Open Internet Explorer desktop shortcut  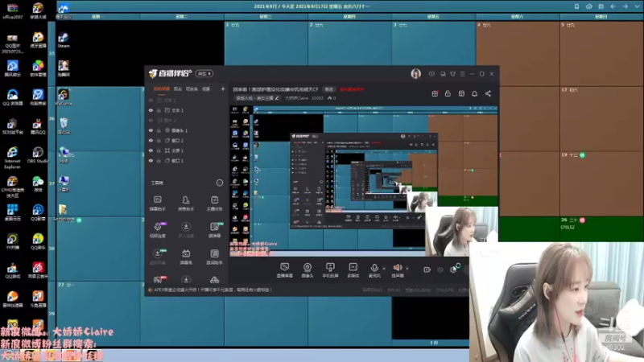tap(12, 158)
